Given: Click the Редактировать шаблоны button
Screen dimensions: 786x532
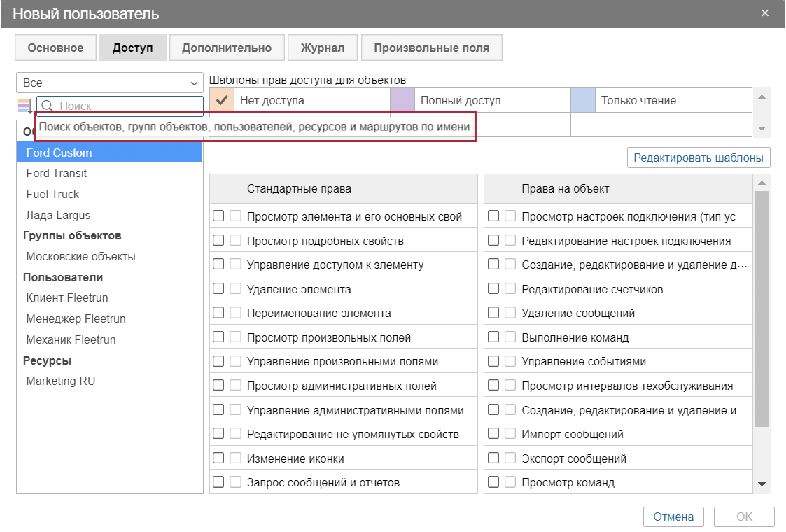Looking at the screenshot, I should point(698,158).
